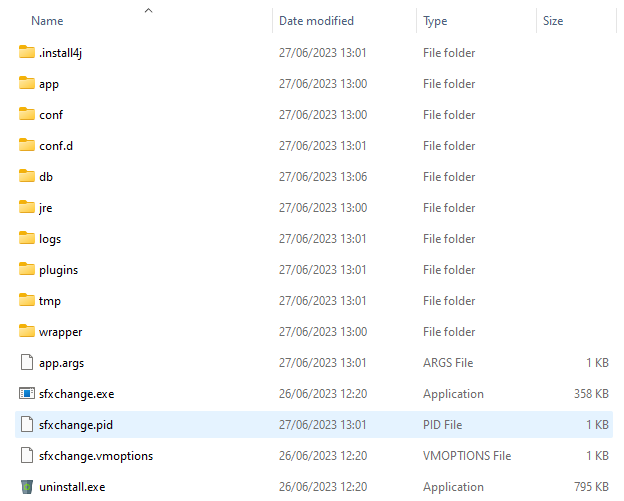
Task: Click the ARGS File type cell
Action: [448, 363]
